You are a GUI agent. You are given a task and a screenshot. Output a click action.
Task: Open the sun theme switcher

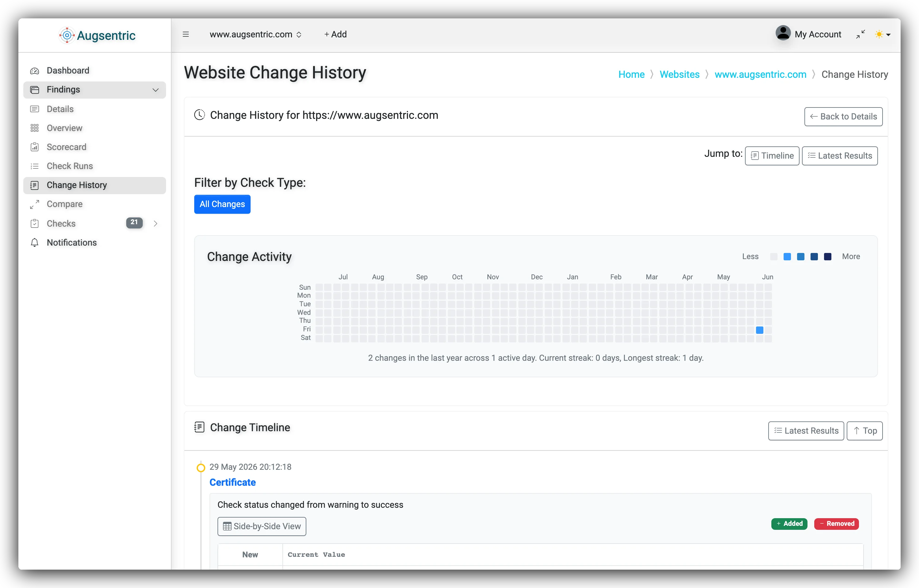(882, 34)
